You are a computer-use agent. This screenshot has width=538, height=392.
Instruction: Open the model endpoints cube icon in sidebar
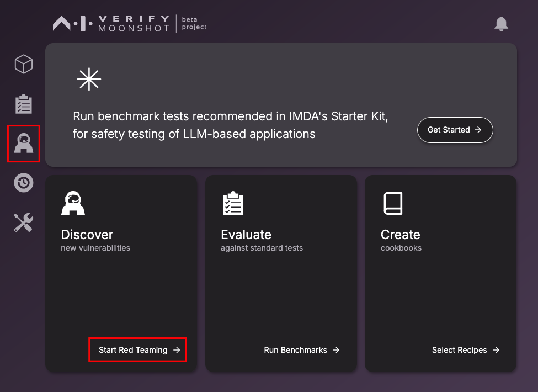24,64
